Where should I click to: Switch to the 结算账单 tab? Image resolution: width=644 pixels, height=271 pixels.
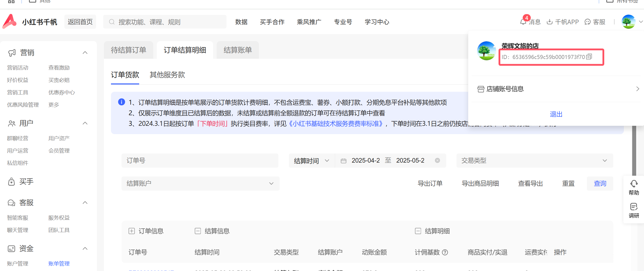(238, 50)
